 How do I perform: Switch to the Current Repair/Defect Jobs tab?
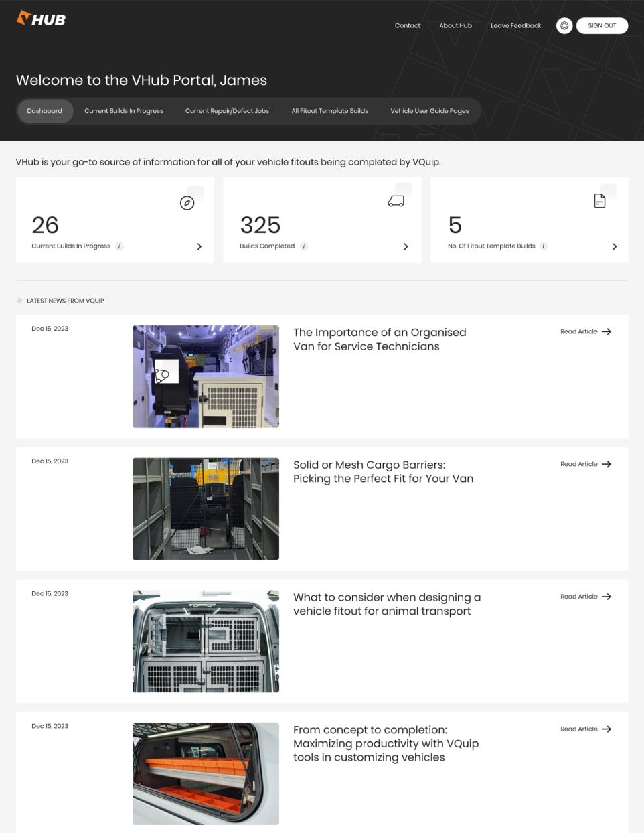(227, 110)
